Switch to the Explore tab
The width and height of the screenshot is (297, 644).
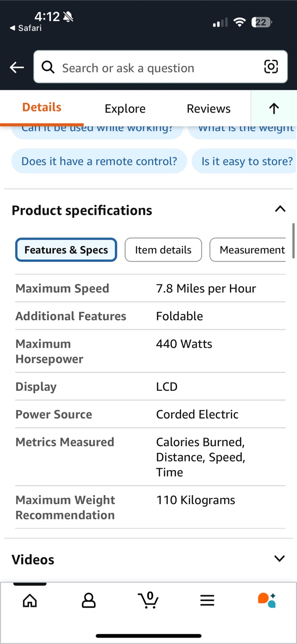125,109
